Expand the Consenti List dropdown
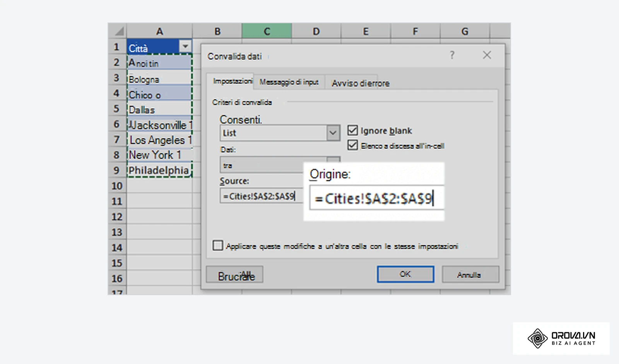The image size is (619, 364). click(333, 133)
